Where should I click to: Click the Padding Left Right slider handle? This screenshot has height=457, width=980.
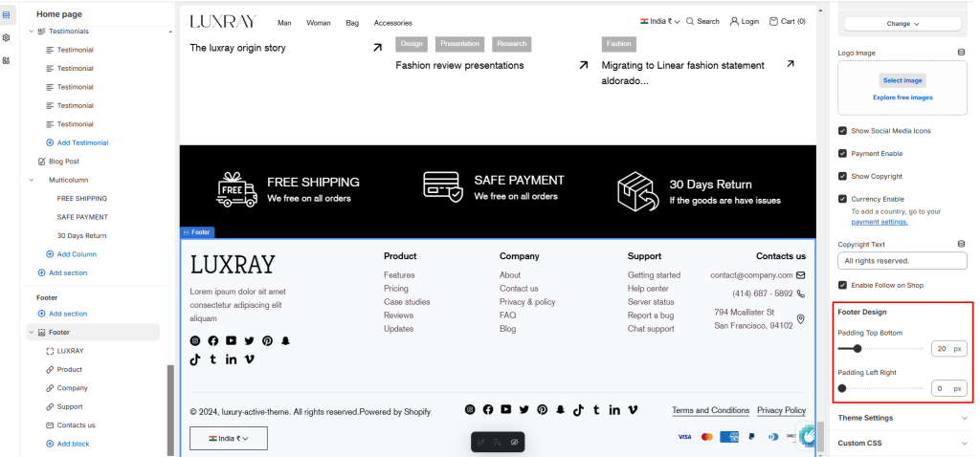[x=842, y=388]
